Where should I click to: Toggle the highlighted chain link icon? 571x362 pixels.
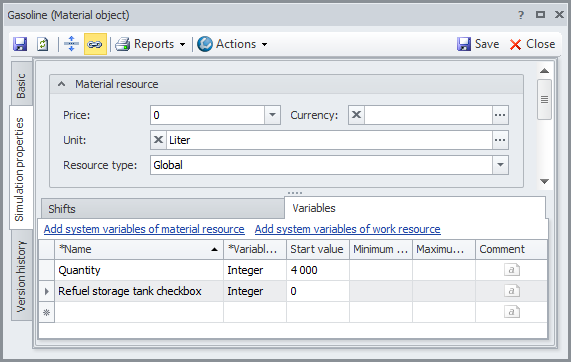coord(95,44)
